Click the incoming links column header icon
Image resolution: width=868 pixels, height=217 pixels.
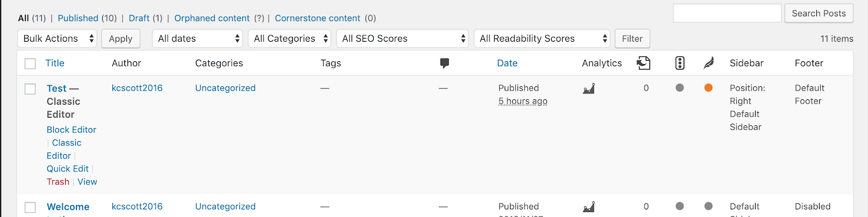(x=643, y=63)
